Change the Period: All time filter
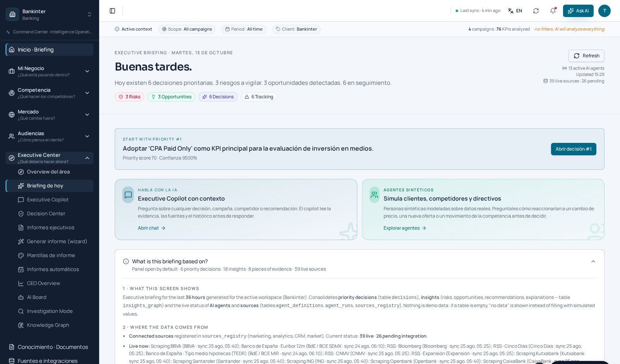Image resolution: width=620 pixels, height=364 pixels. 244,29
